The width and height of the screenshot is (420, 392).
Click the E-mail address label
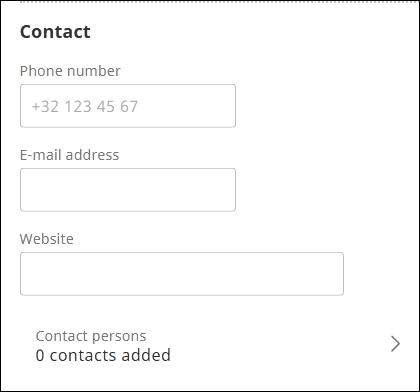(69, 155)
